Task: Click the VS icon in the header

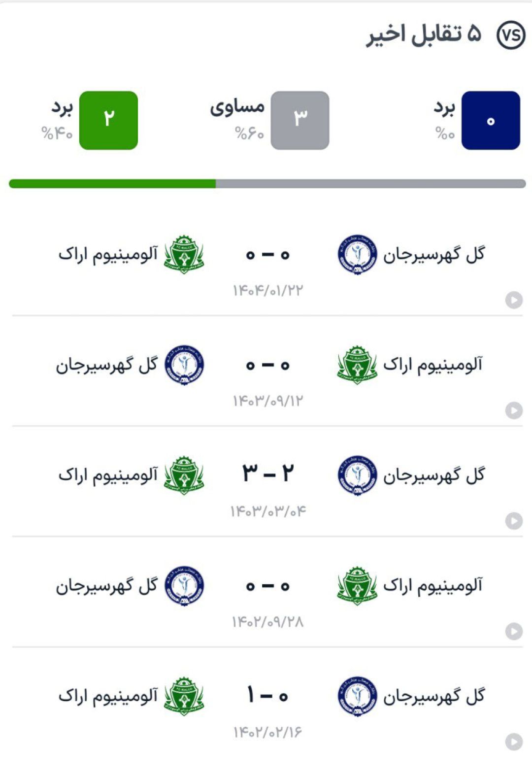Action: click(x=511, y=35)
